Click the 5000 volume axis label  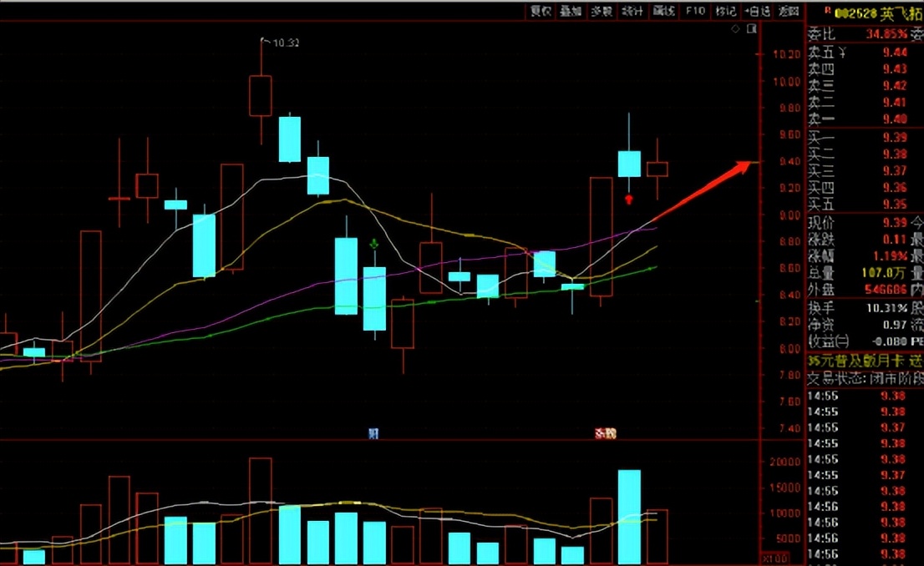pyautogui.click(x=788, y=539)
